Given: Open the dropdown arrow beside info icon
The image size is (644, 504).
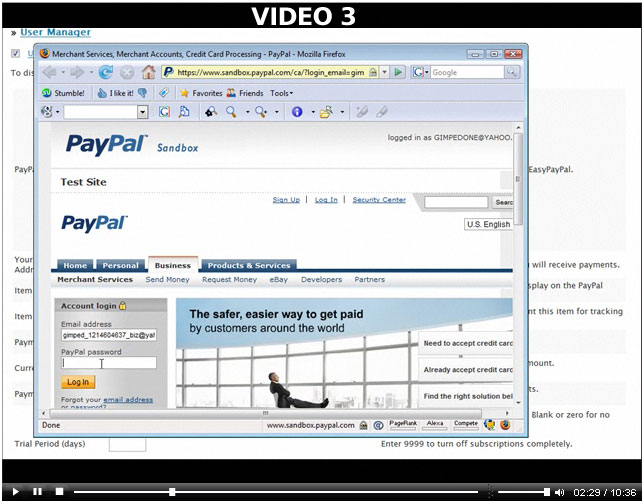Looking at the screenshot, I should pos(313,112).
